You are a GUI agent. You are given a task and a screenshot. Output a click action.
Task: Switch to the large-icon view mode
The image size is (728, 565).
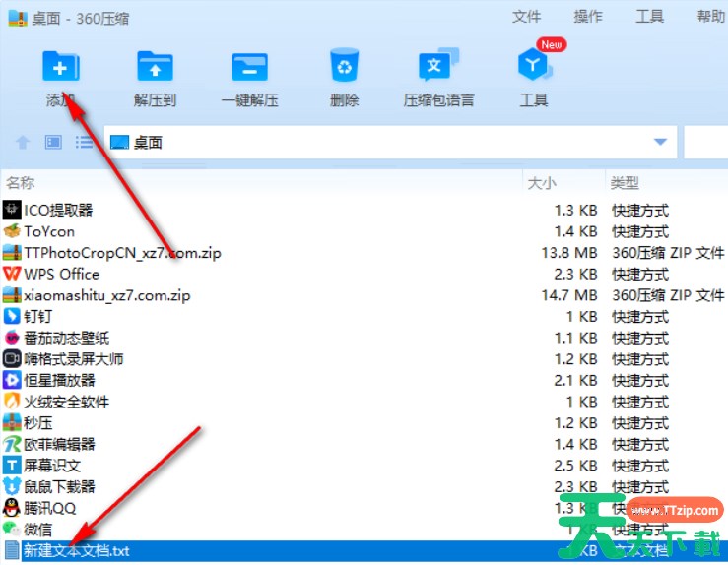pos(53,142)
